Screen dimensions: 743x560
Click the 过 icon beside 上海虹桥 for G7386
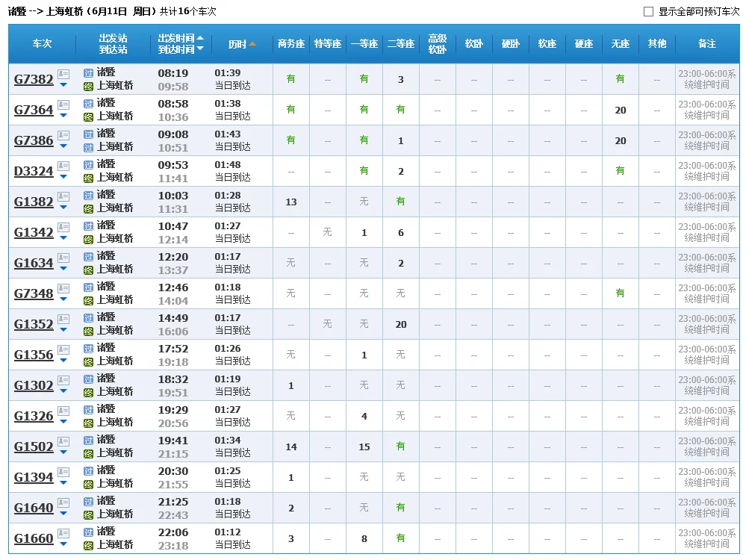click(x=87, y=146)
